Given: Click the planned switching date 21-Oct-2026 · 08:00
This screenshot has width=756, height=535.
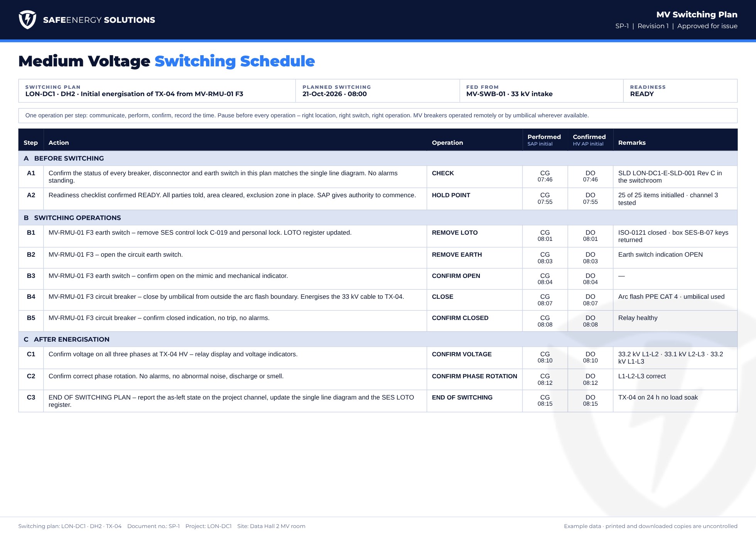Looking at the screenshot, I should 334,94.
